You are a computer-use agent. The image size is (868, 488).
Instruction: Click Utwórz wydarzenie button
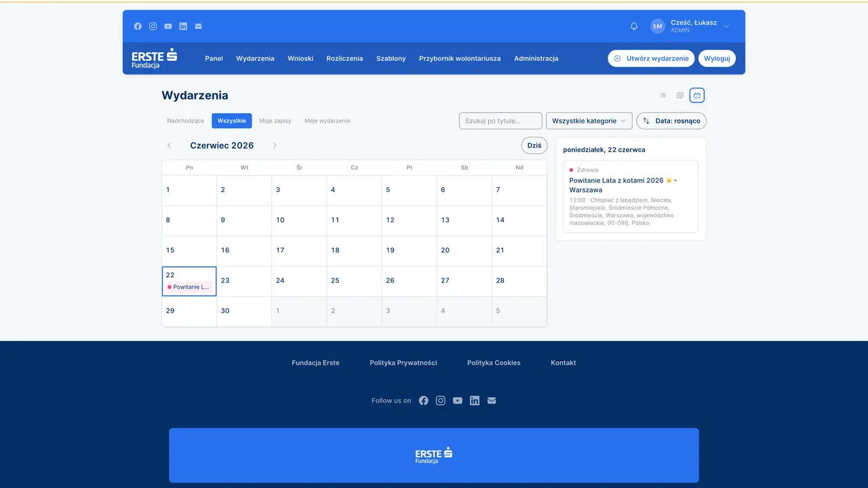click(x=651, y=58)
